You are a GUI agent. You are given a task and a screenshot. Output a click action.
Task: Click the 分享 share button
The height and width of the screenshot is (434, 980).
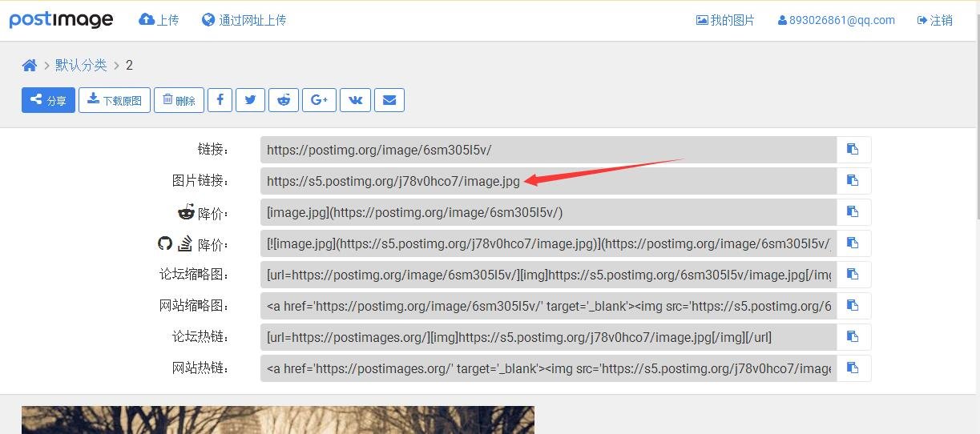tap(48, 100)
